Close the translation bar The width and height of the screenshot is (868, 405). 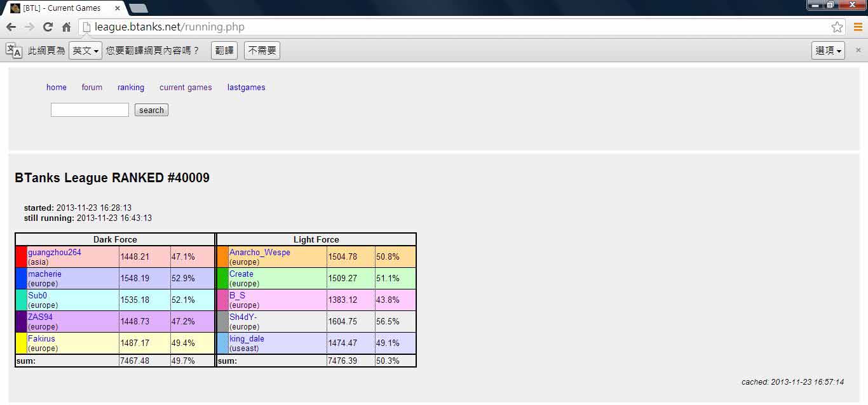858,50
